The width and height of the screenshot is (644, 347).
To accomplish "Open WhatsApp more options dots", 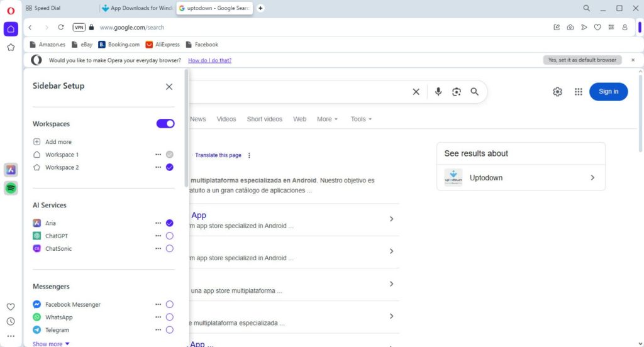I will coord(158,317).
